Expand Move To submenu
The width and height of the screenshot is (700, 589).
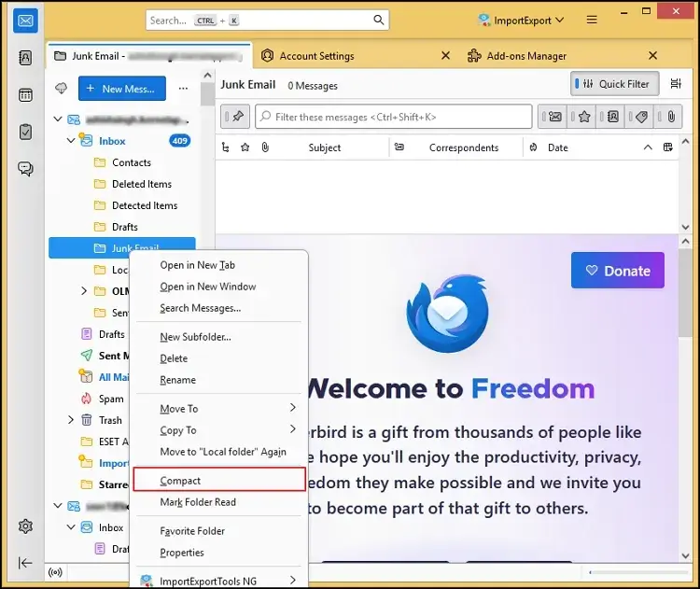pos(292,408)
